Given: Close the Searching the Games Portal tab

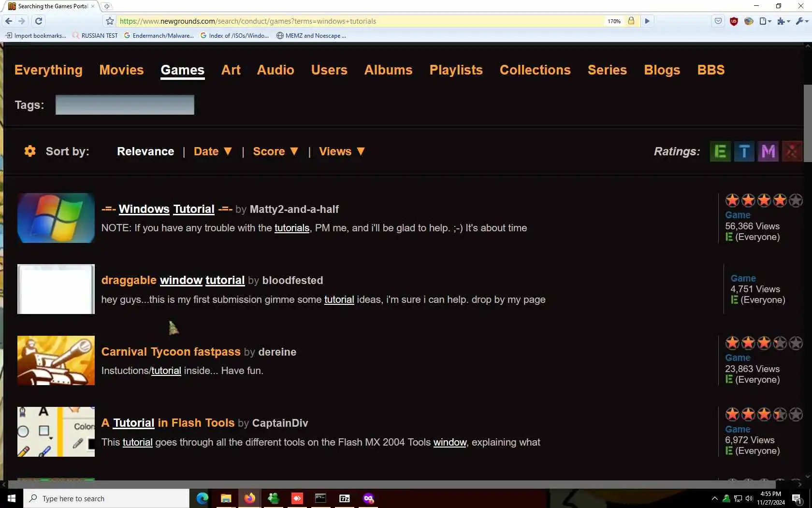Looking at the screenshot, I should (93, 6).
